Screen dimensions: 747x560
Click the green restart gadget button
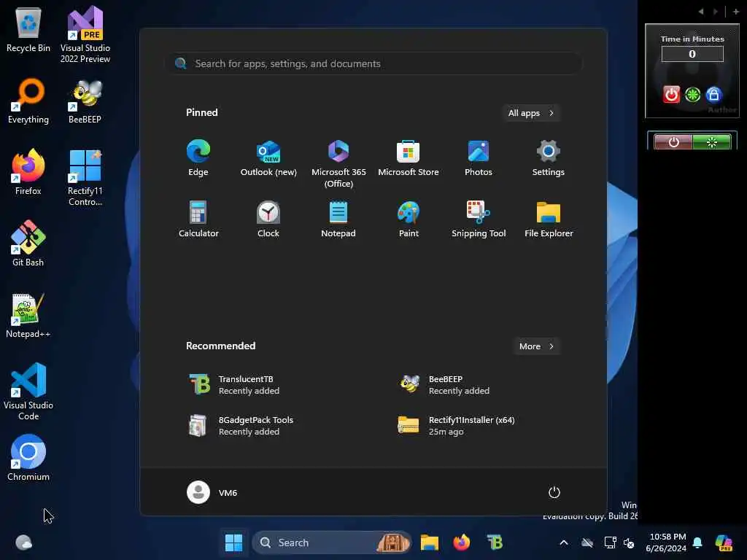[x=693, y=94]
